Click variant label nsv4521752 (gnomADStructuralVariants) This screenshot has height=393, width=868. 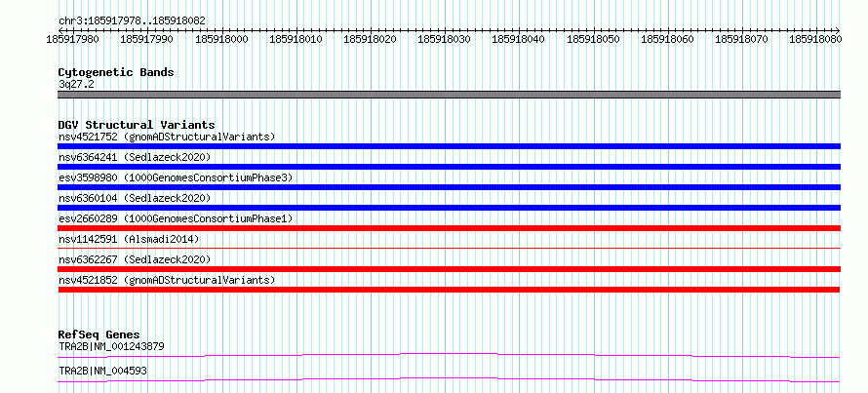[x=167, y=137]
